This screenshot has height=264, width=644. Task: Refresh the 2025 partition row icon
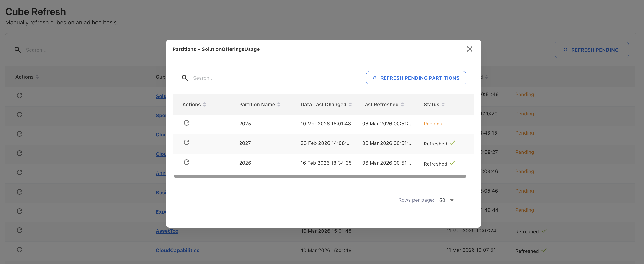186,123
